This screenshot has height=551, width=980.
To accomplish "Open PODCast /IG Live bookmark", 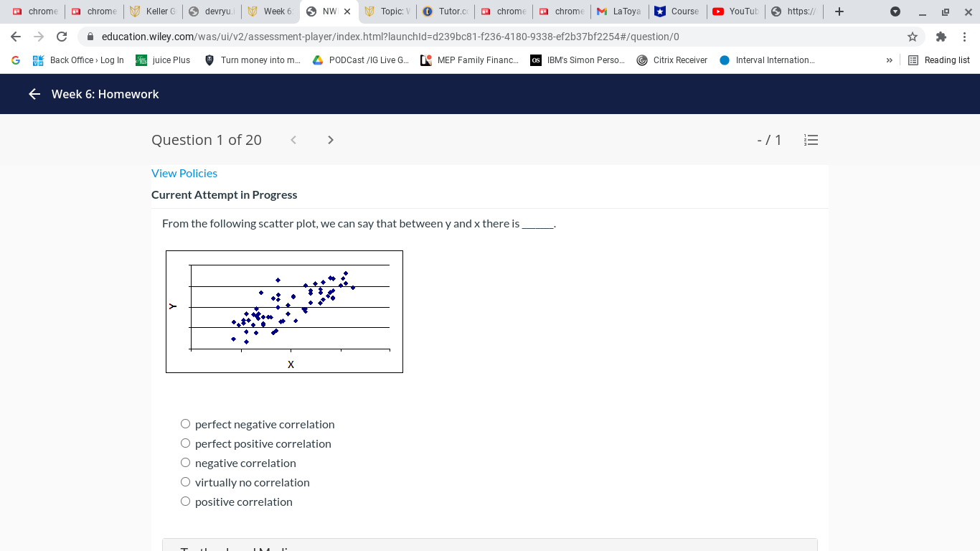I will (361, 60).
